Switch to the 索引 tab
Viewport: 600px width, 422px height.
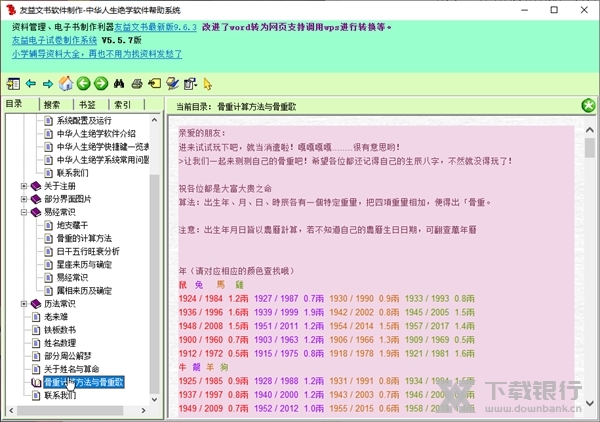pyautogui.click(x=122, y=105)
